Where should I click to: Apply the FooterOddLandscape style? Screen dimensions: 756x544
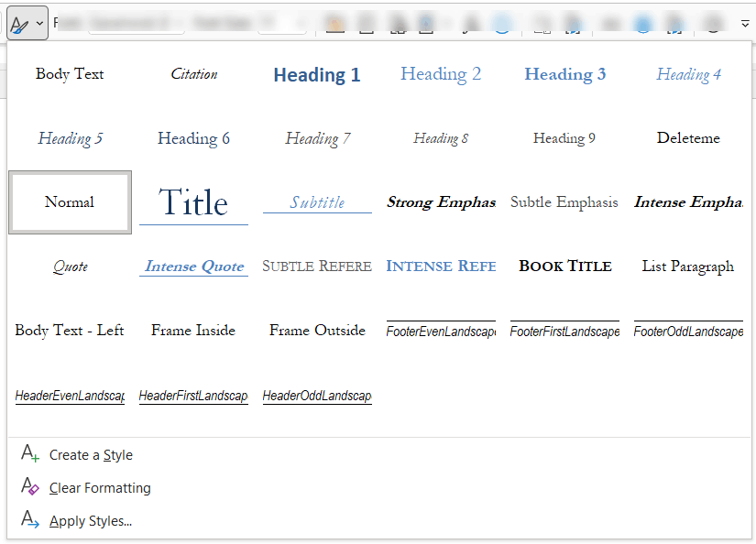click(x=688, y=331)
